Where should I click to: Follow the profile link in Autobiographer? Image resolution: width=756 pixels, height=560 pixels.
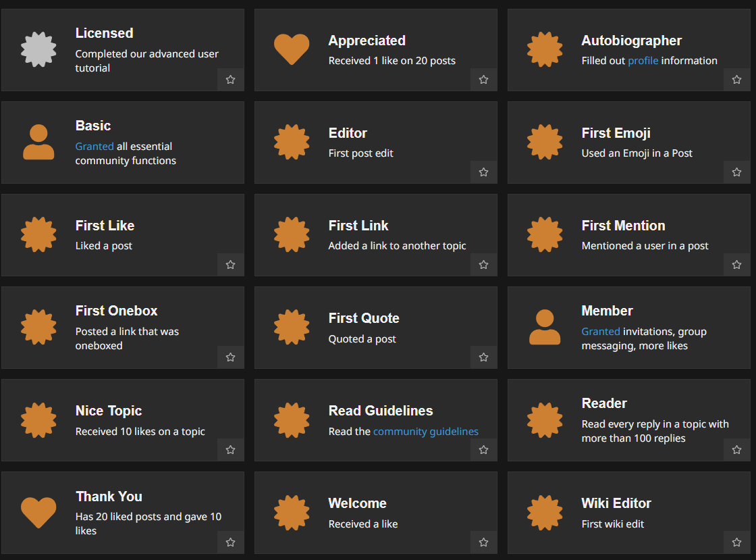coord(643,61)
